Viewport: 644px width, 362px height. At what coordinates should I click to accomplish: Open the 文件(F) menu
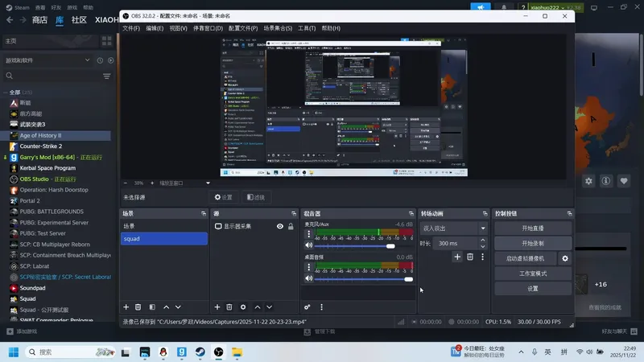click(131, 28)
